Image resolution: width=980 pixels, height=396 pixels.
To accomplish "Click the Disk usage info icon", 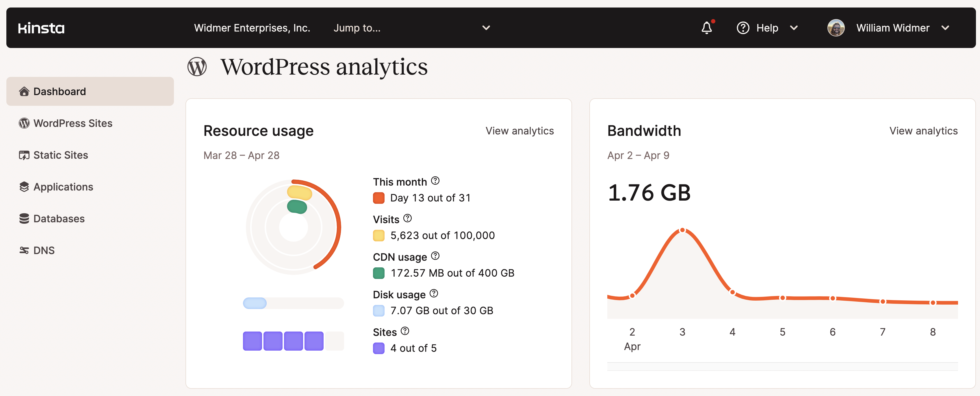I will pyautogui.click(x=434, y=293).
